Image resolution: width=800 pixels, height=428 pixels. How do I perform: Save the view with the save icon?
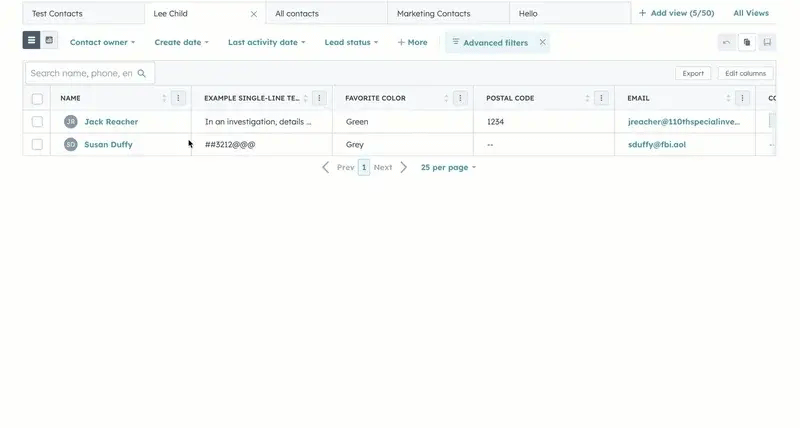coord(767,42)
